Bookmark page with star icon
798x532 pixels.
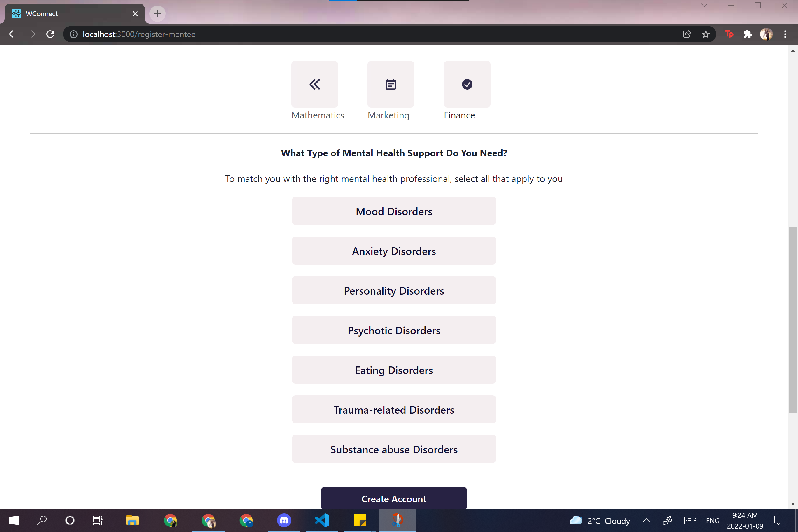coord(706,34)
